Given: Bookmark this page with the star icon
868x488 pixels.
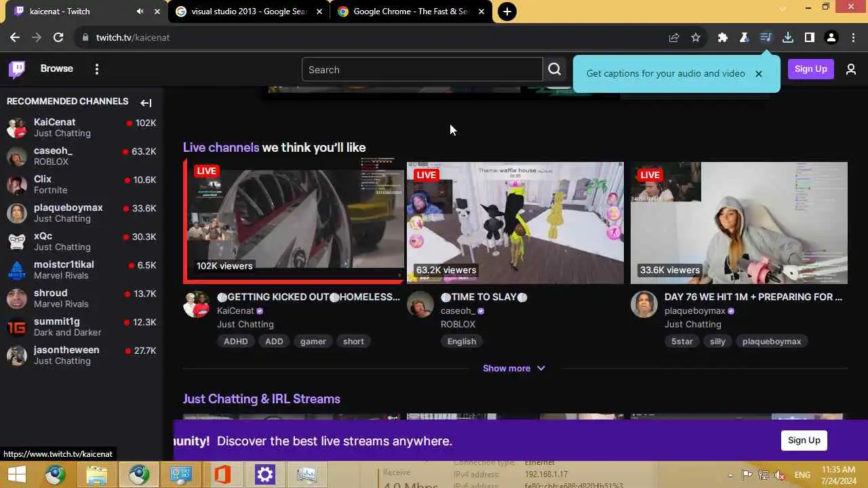Looking at the screenshot, I should pos(696,37).
